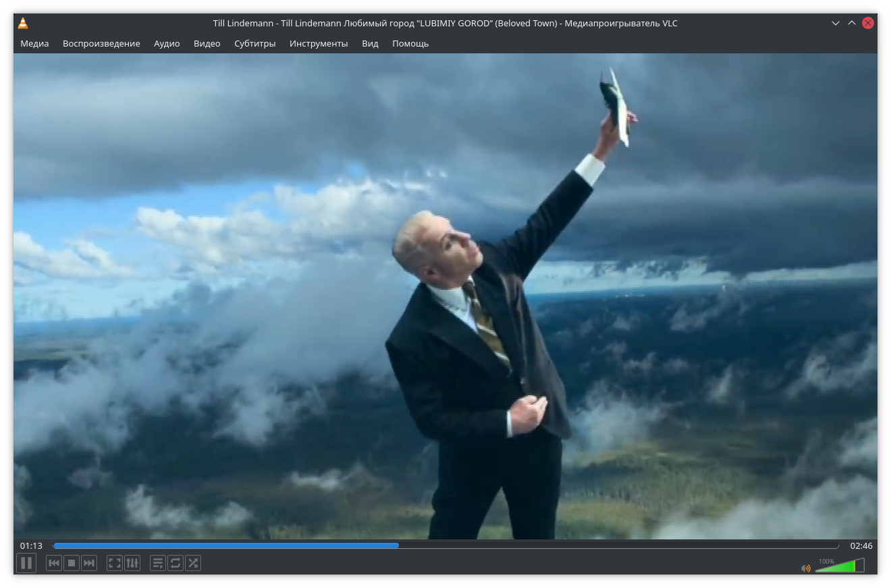Open the Видео menu
The height and width of the screenshot is (588, 891).
(207, 43)
